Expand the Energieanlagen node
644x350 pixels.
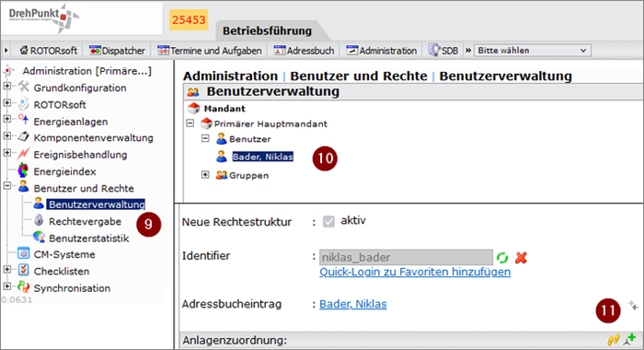coord(7,119)
